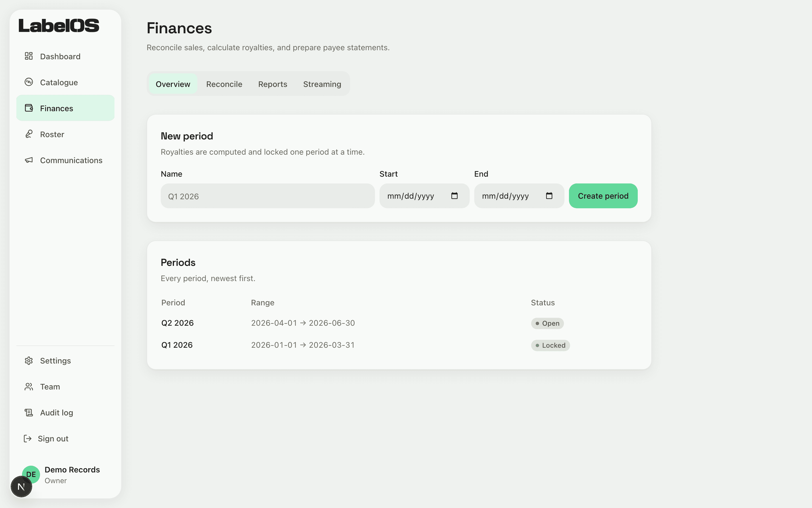Click the DE avatar for Demo Records
The image size is (812, 508).
click(x=31, y=474)
